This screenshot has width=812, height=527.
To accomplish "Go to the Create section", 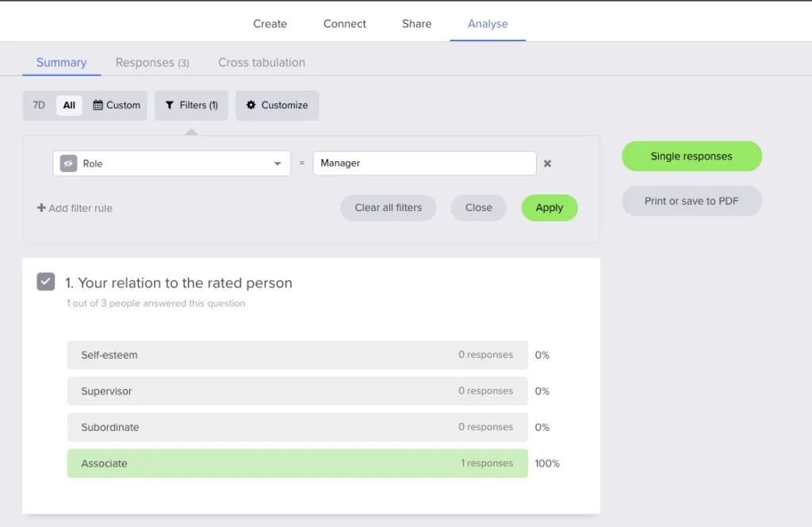I will coord(270,24).
